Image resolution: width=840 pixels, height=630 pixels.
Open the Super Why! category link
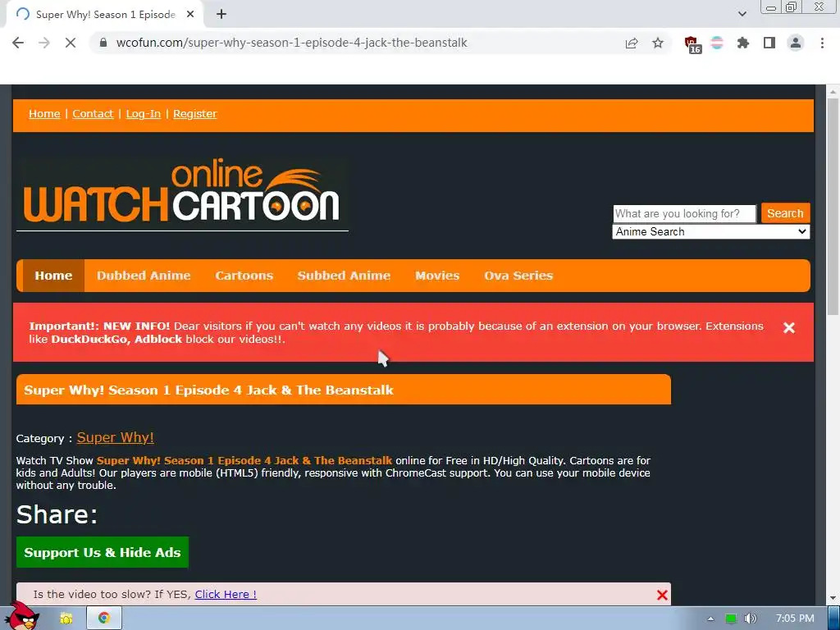tap(115, 438)
